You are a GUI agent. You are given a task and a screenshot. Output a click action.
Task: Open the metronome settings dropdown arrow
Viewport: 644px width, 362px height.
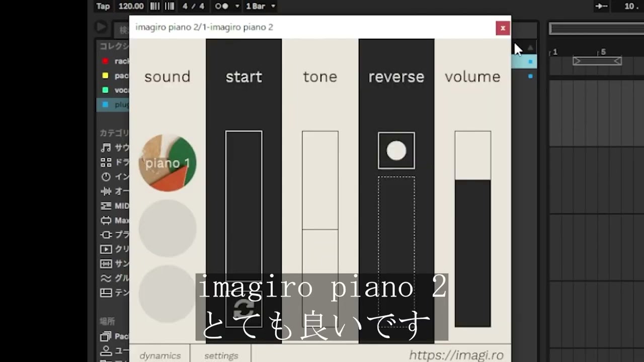(x=237, y=6)
